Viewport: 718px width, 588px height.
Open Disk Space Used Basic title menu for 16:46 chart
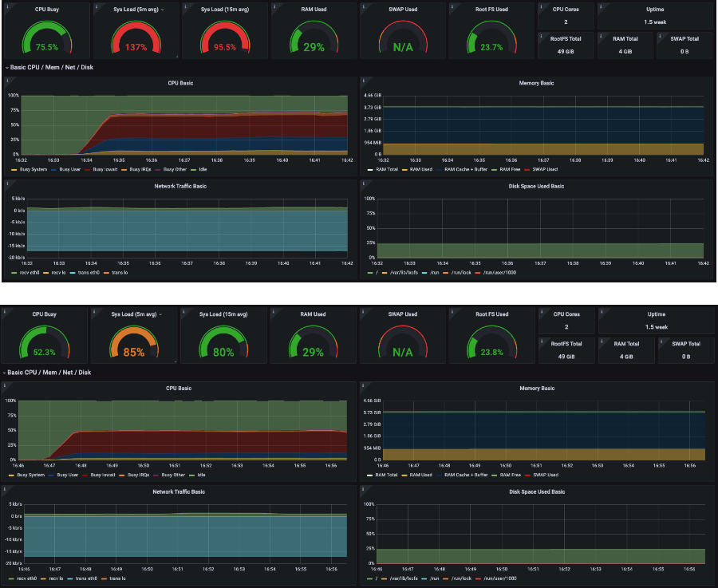[x=537, y=491]
